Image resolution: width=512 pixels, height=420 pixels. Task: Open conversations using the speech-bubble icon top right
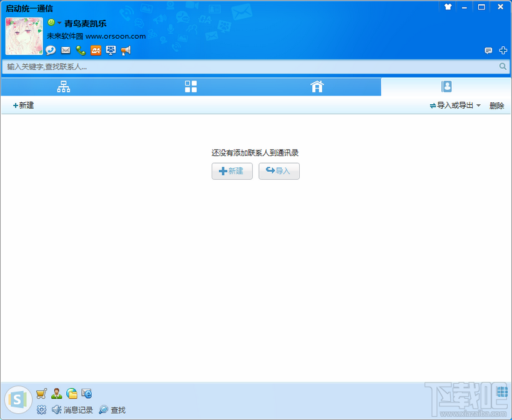pos(489,51)
